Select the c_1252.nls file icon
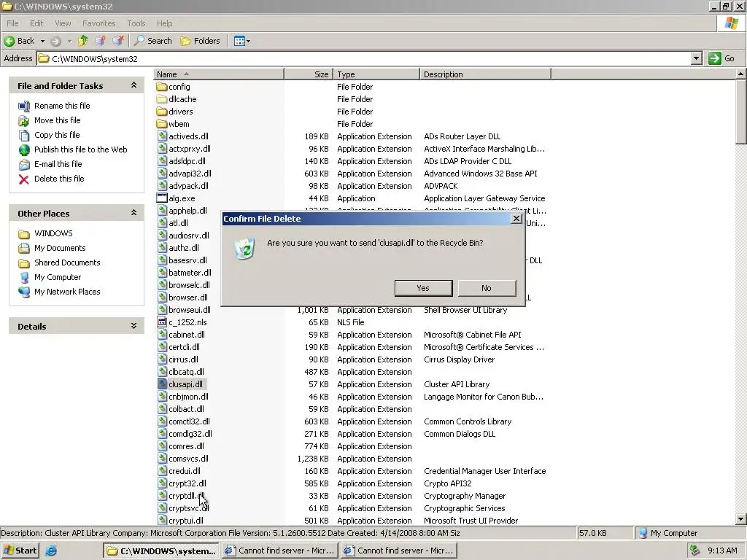The height and width of the screenshot is (560, 747). pos(162,322)
